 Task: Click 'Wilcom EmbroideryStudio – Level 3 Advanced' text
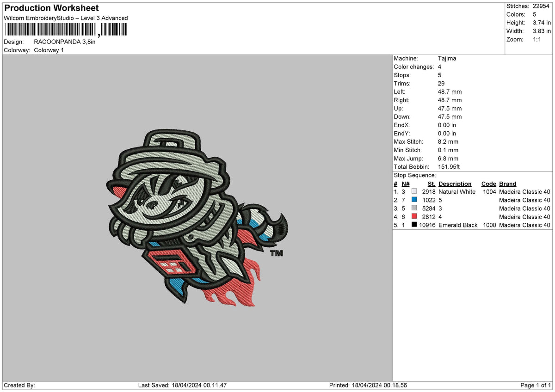tap(66, 18)
